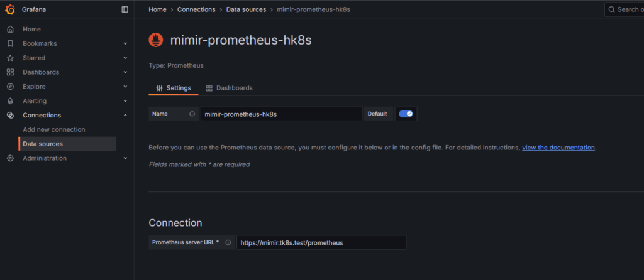The width and height of the screenshot is (644, 280).
Task: Toggle the Default data source switch
Action: [x=406, y=114]
